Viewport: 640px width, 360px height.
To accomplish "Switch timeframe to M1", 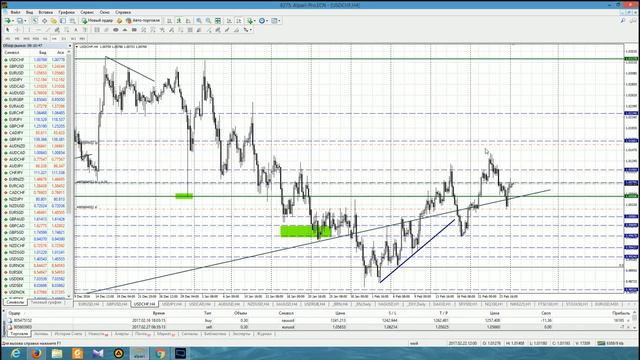I will (7, 39).
